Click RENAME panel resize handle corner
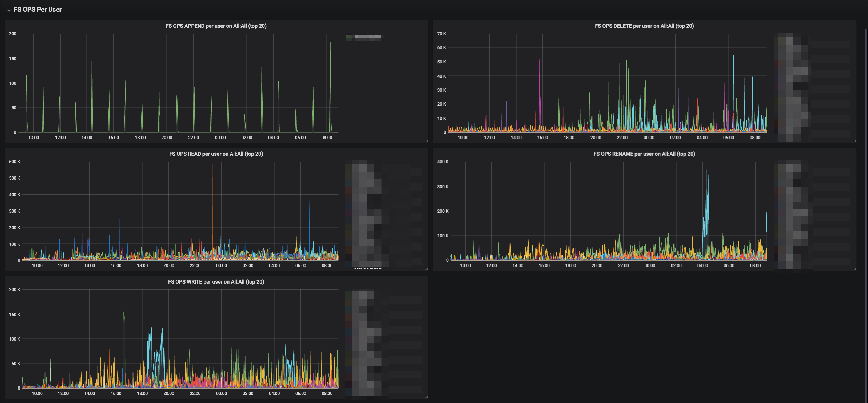 (854, 269)
